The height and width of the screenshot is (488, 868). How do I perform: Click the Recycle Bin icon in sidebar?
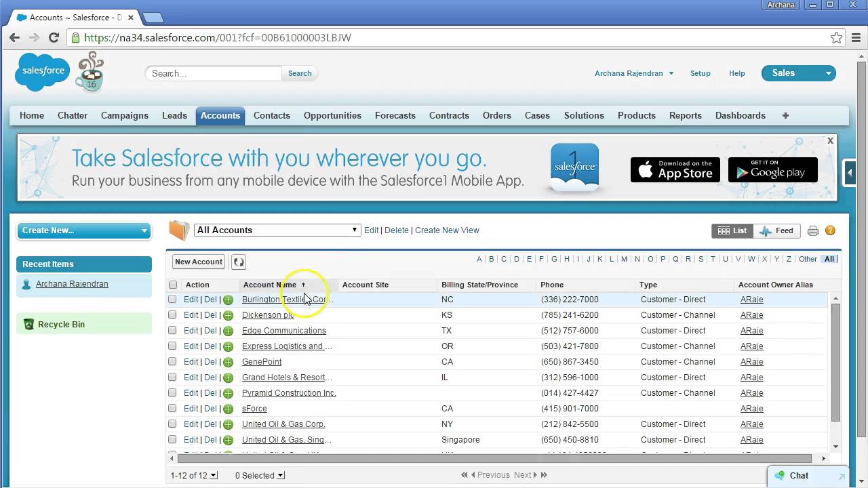pyautogui.click(x=28, y=325)
